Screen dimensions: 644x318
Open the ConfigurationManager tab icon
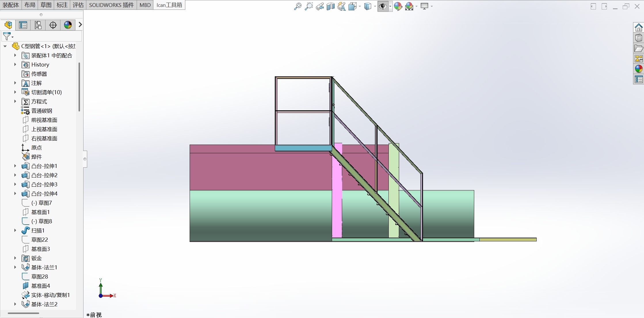pos(38,25)
